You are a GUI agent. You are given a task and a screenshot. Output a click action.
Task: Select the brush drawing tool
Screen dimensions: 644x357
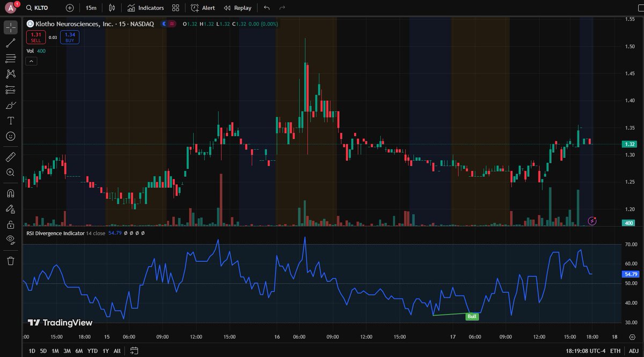(11, 105)
